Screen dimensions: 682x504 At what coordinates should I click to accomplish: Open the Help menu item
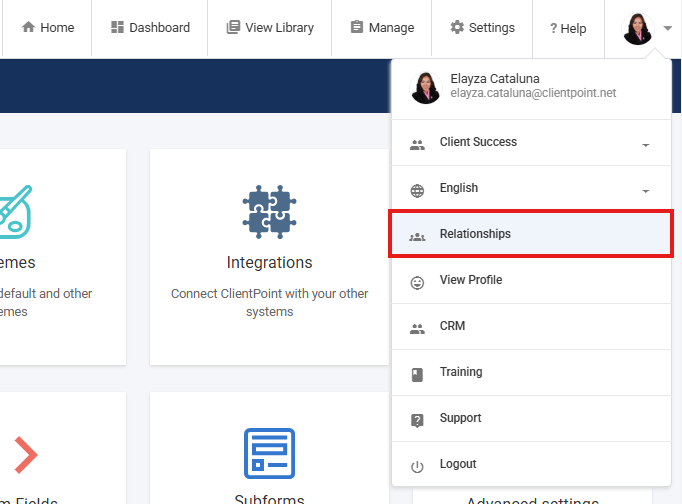click(x=568, y=28)
